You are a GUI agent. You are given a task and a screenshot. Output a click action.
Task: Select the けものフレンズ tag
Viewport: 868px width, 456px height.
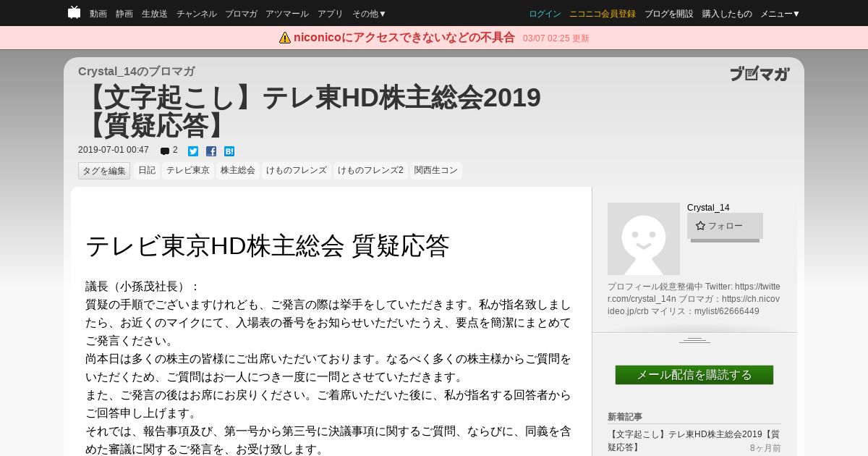point(297,171)
